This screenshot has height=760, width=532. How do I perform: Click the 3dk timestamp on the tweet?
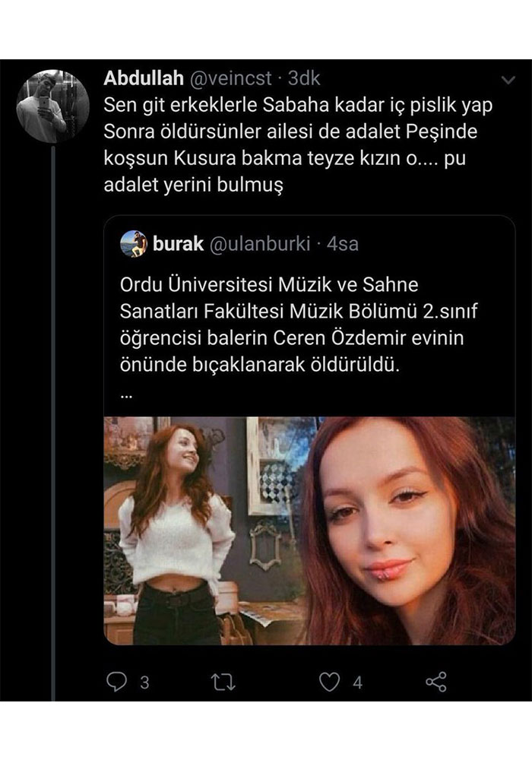tap(304, 78)
